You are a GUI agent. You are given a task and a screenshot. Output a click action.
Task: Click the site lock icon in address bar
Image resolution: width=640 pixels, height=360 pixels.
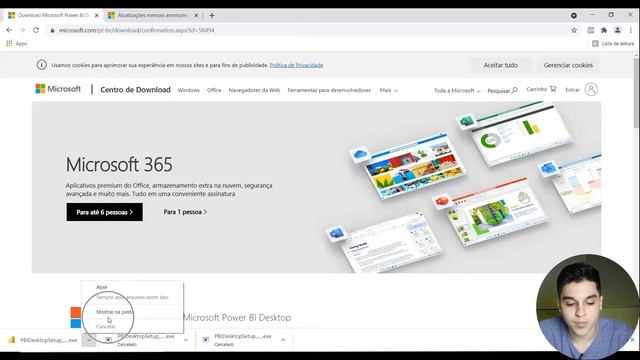[x=52, y=30]
